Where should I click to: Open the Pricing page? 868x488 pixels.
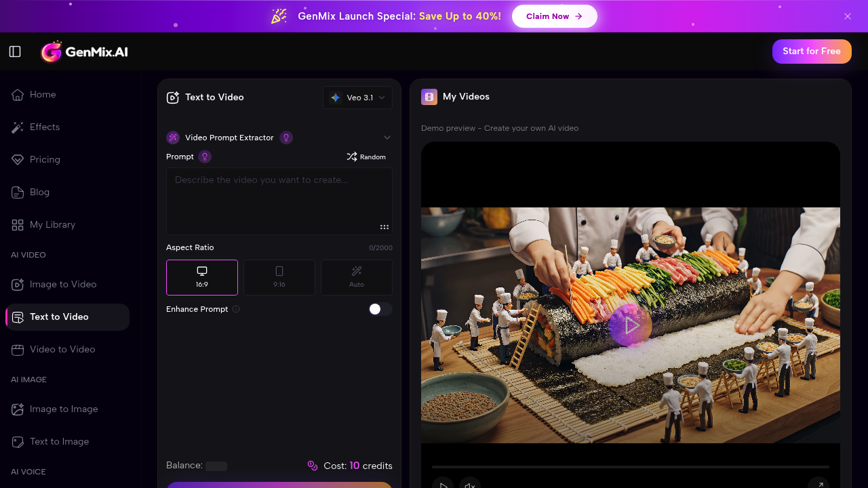(x=45, y=159)
